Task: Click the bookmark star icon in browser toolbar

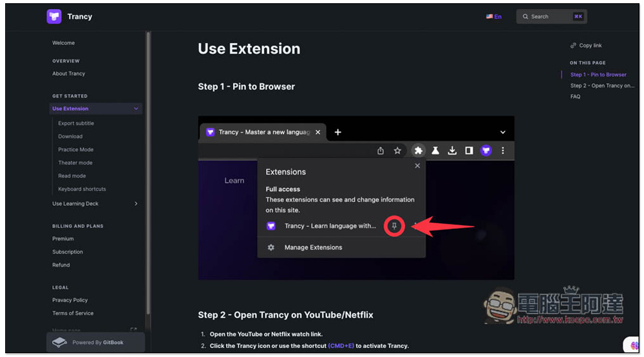Action: tap(397, 151)
